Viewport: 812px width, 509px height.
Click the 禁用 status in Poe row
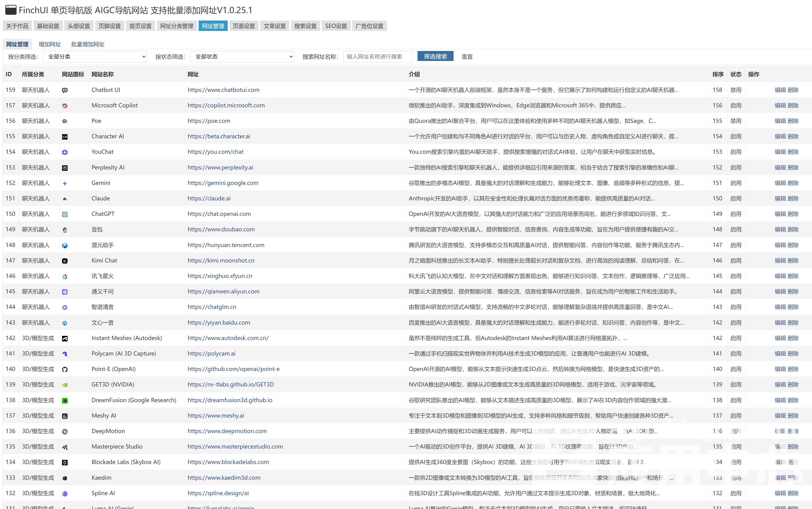pyautogui.click(x=736, y=121)
